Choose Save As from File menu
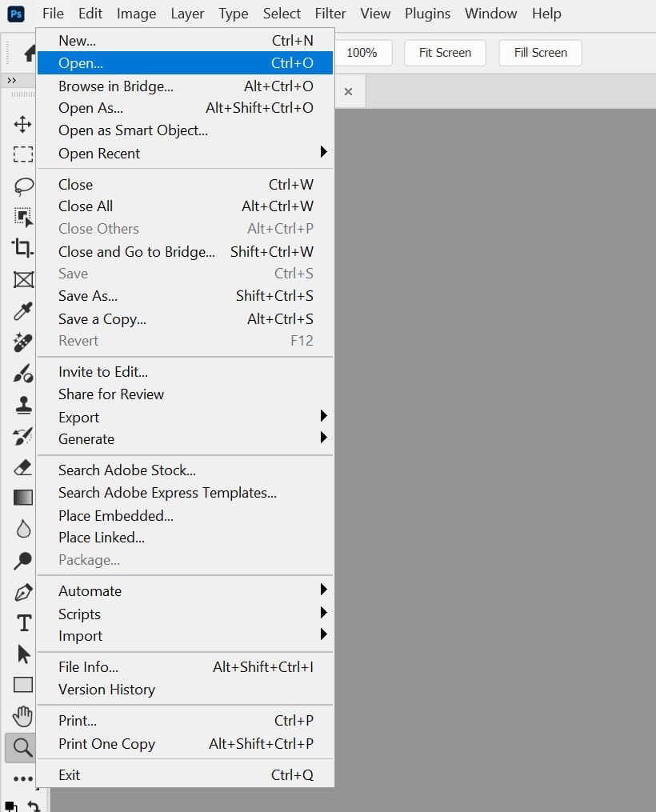The image size is (656, 812). click(88, 296)
